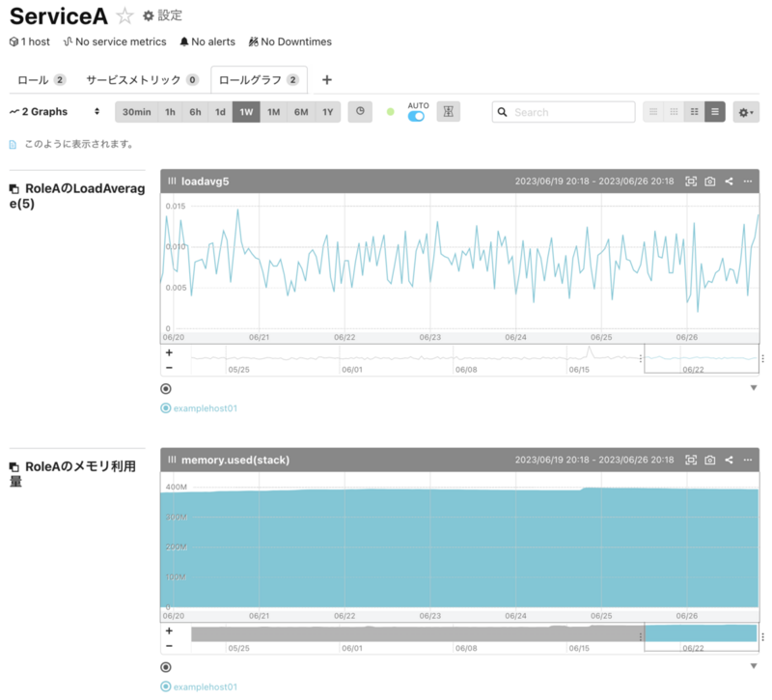Image resolution: width=772 pixels, height=700 pixels.
Task: Click the RoleAのLoadAverage(5) copy icon
Action: coord(14,188)
